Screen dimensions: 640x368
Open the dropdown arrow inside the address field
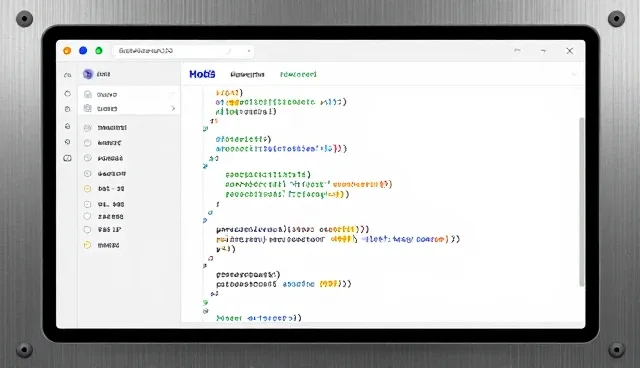pyautogui.click(x=249, y=51)
